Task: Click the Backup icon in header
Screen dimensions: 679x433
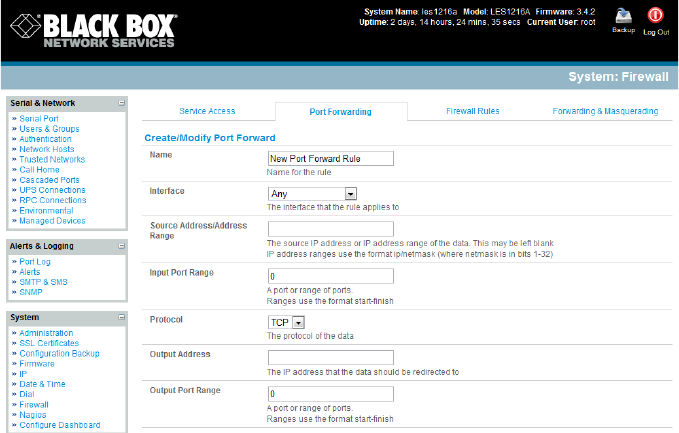Action: 624,17
